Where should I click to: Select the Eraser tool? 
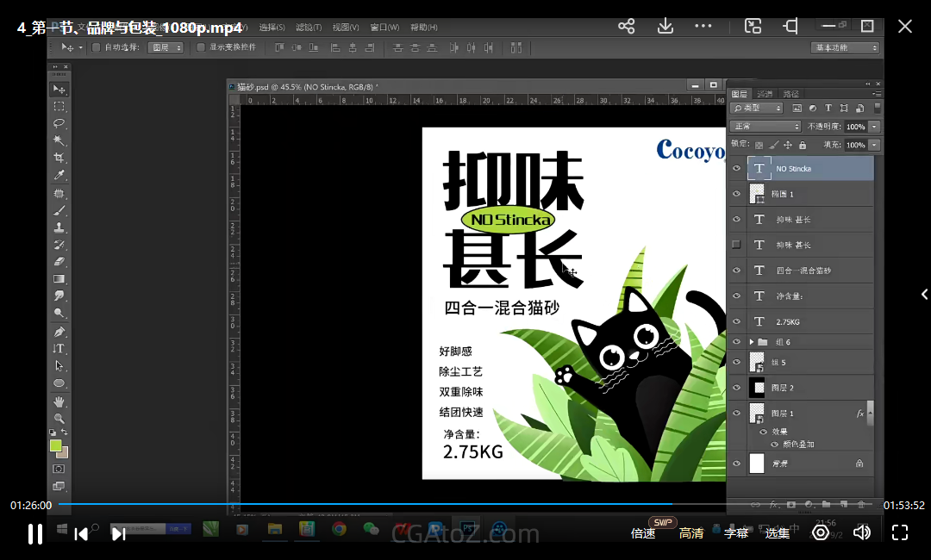pyautogui.click(x=59, y=262)
